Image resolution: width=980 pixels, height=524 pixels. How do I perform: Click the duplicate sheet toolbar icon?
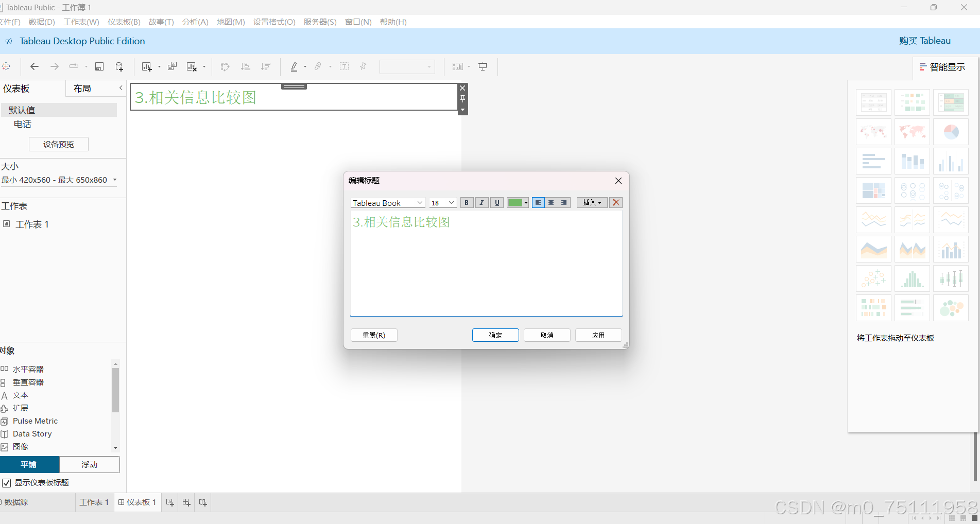point(172,66)
